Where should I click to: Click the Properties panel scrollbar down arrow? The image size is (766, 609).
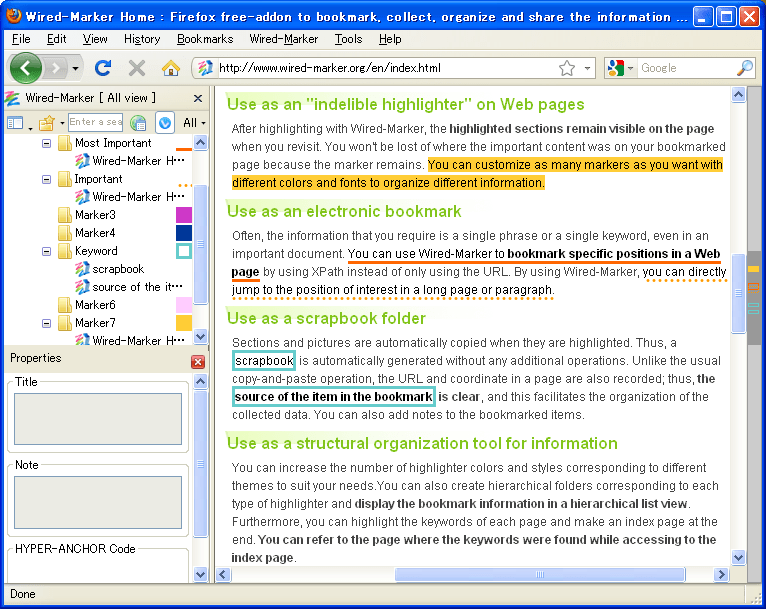coord(200,574)
